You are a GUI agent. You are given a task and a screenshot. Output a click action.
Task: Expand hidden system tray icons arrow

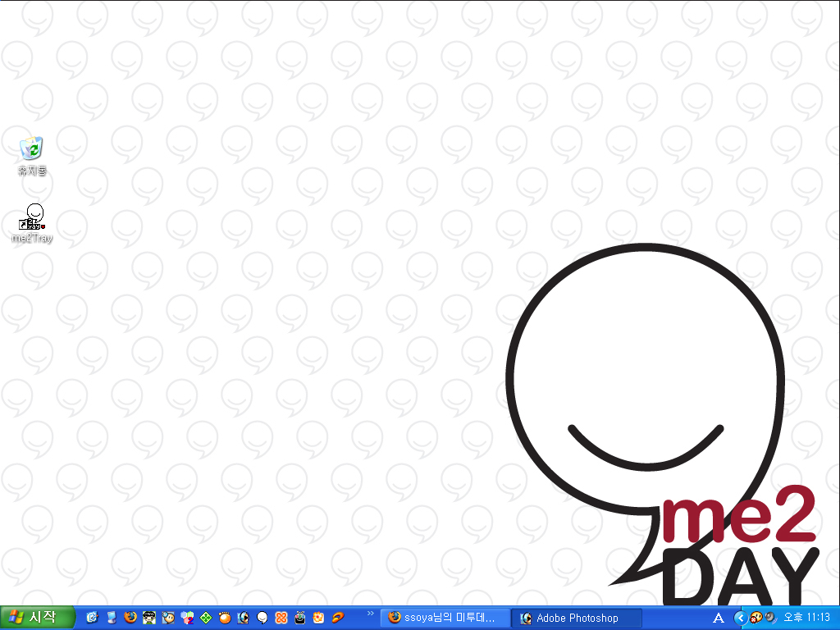[x=740, y=618]
